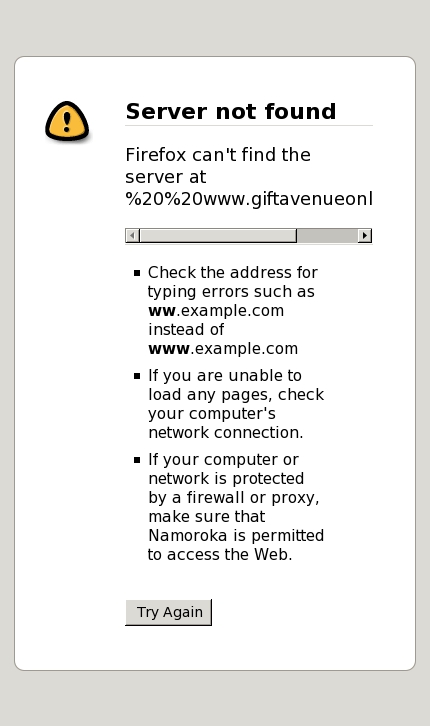The height and width of the screenshot is (726, 430).
Task: Click the horizontal scrollbar right arrow
Action: [365, 236]
